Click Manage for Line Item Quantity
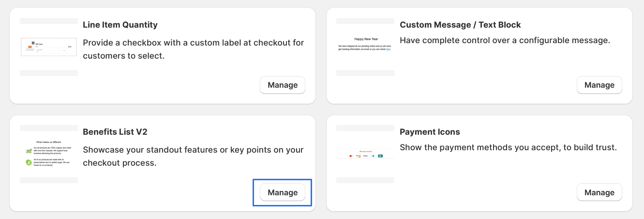 (283, 85)
